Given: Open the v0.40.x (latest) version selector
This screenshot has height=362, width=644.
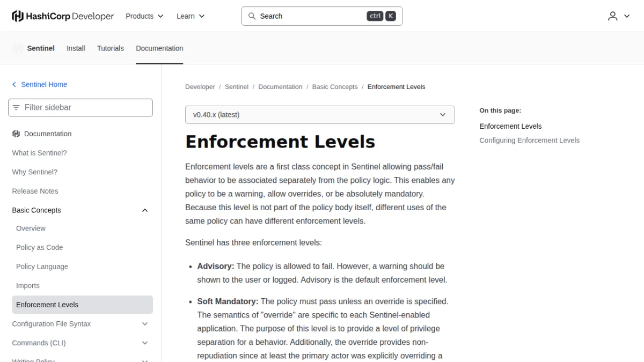Looking at the screenshot, I should click(320, 115).
